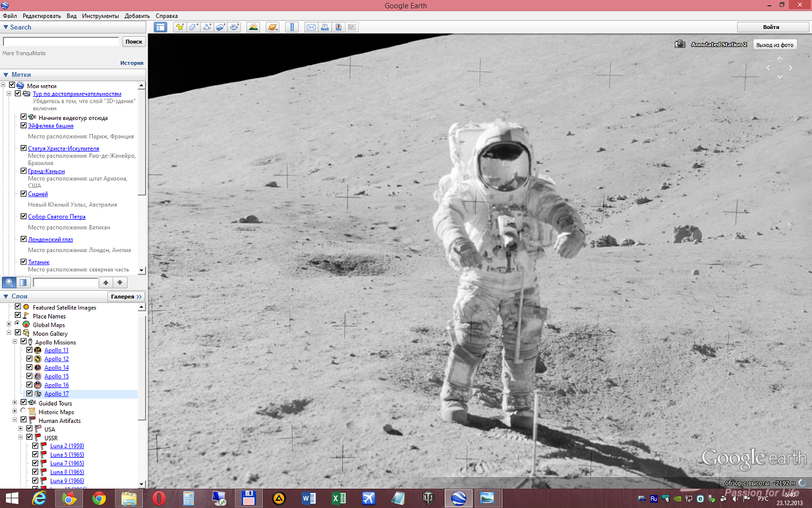
Task: Select the Historic Maps radio button
Action: (x=23, y=411)
